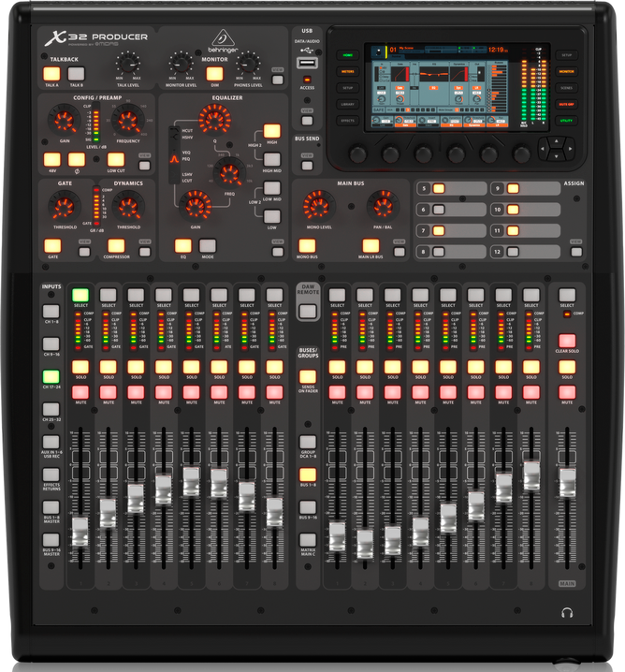Open the MONITOR screen button beside display
The height and width of the screenshot is (672, 625).
566,71
